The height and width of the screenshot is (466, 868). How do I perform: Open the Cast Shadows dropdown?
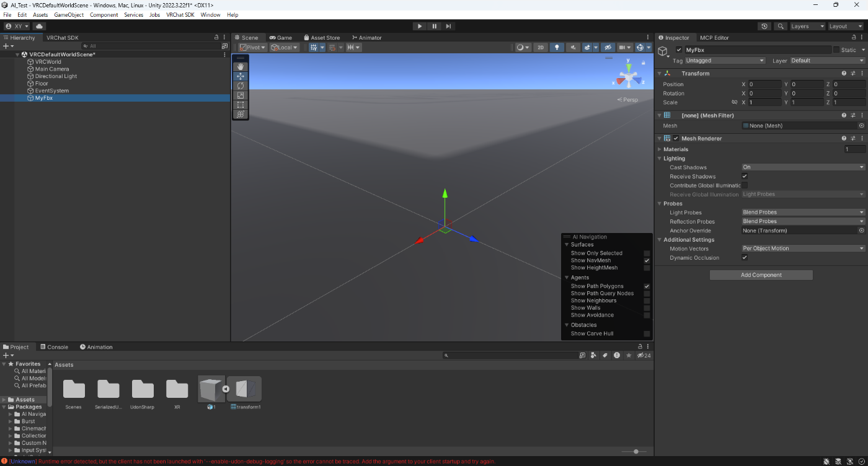(x=804, y=167)
